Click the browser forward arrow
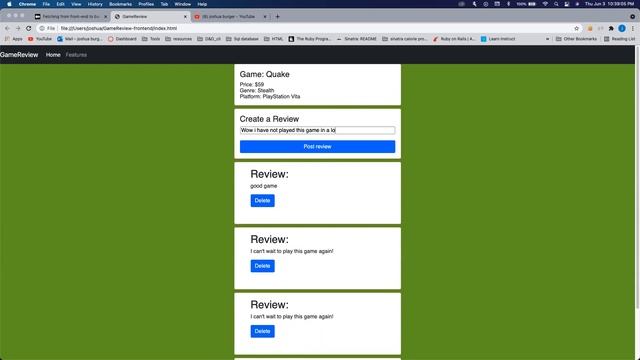Image resolution: width=640 pixels, height=360 pixels. coord(18,28)
